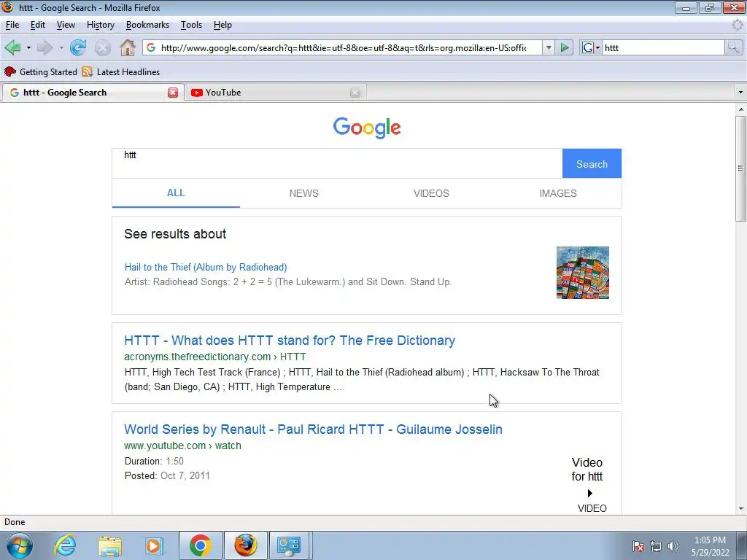Click the volume speaker tray icon
Image resolution: width=747 pixels, height=560 pixels.
click(673, 546)
